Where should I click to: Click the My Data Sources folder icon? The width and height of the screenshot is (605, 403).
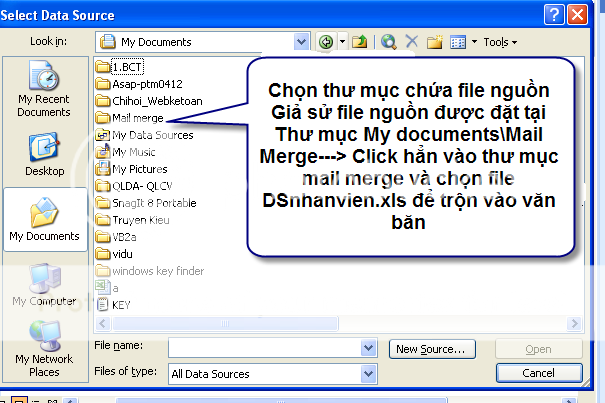pos(103,135)
